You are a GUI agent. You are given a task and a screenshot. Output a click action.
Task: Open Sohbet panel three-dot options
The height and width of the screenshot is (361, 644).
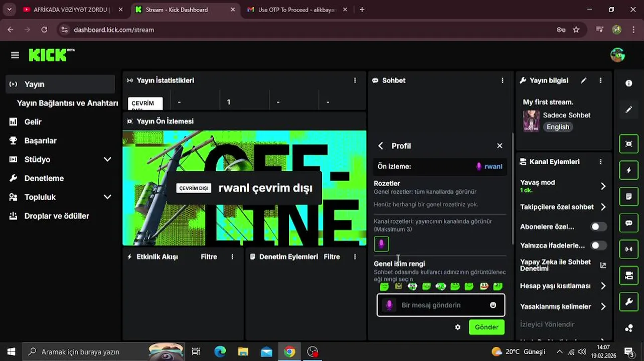[502, 80]
